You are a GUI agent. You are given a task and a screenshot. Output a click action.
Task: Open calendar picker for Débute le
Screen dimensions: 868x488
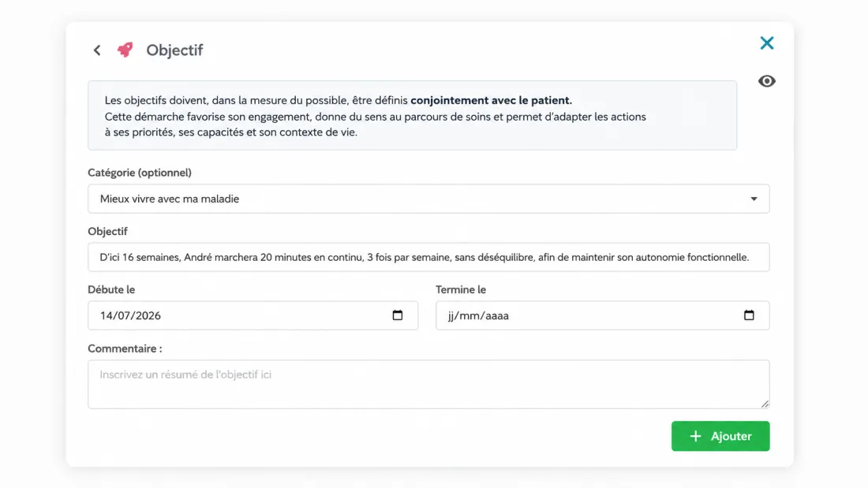coord(398,315)
